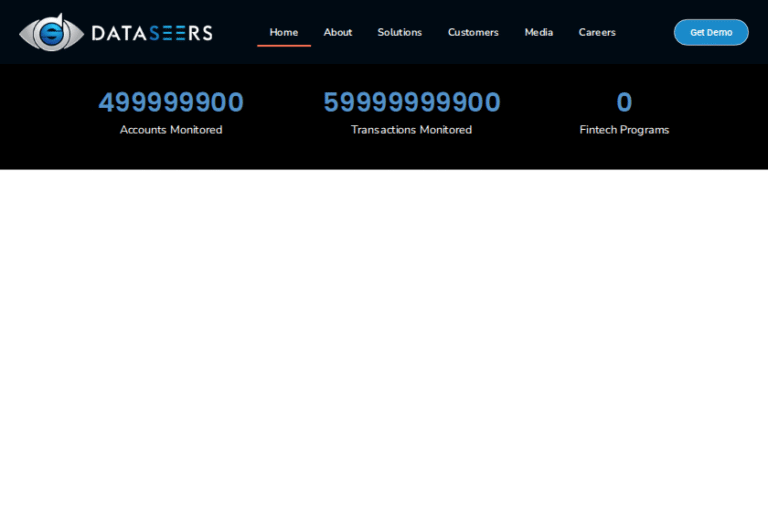
Task: Select the Fintech Programs label
Action: [x=624, y=130]
